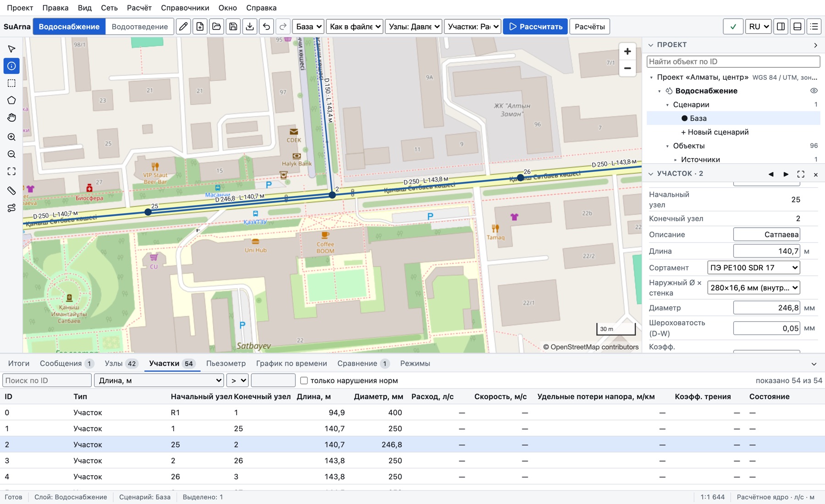The height and width of the screenshot is (504, 825).
Task: Click the Описание field with Сатпаева
Action: tap(766, 235)
